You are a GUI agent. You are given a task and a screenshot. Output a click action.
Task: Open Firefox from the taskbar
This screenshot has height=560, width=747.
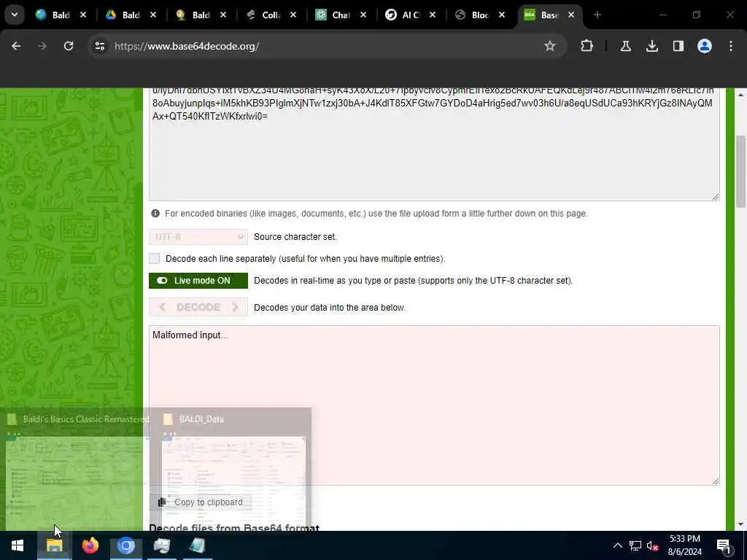(90, 545)
